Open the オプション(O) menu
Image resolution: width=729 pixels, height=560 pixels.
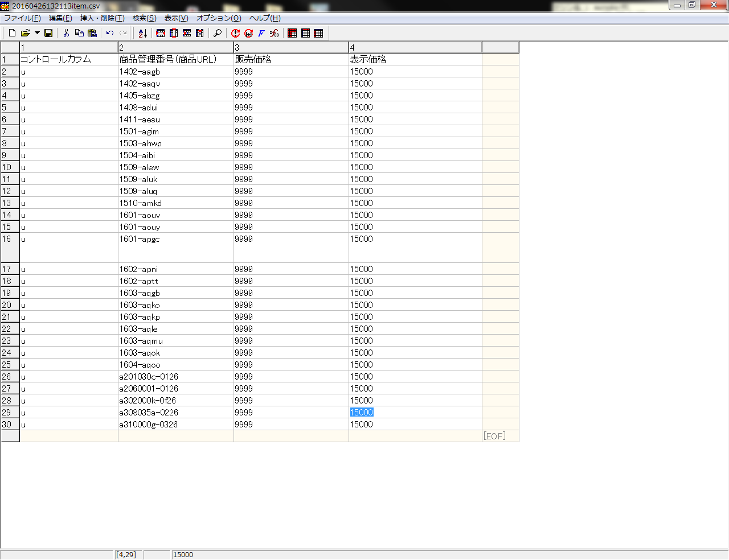(x=219, y=18)
